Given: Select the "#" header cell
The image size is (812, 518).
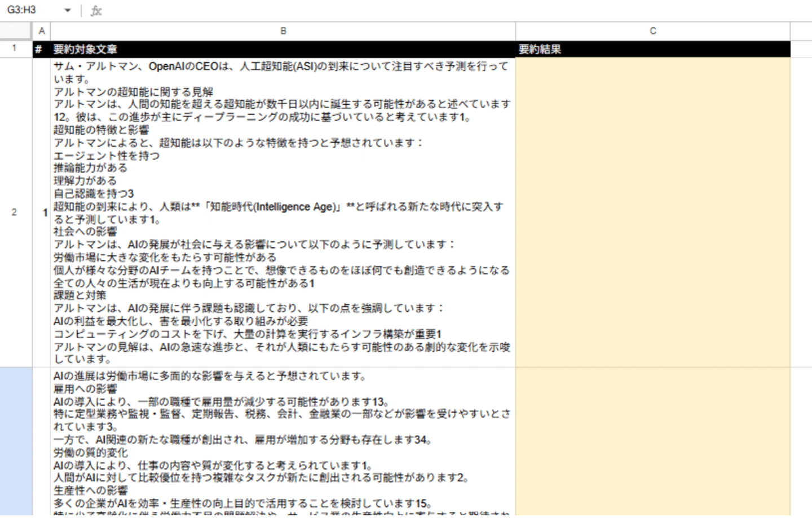Looking at the screenshot, I should [x=42, y=49].
